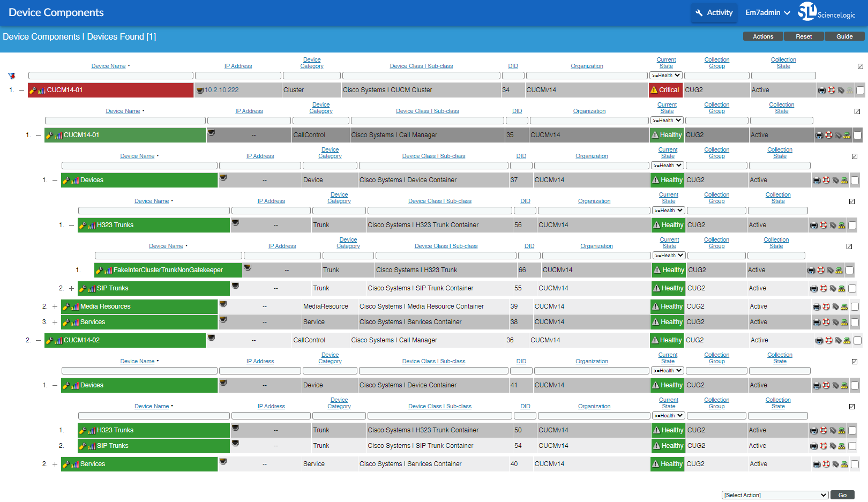This screenshot has width=868, height=502.
Task: Click tag icon in CUCM Cluster row
Action: pyautogui.click(x=841, y=90)
